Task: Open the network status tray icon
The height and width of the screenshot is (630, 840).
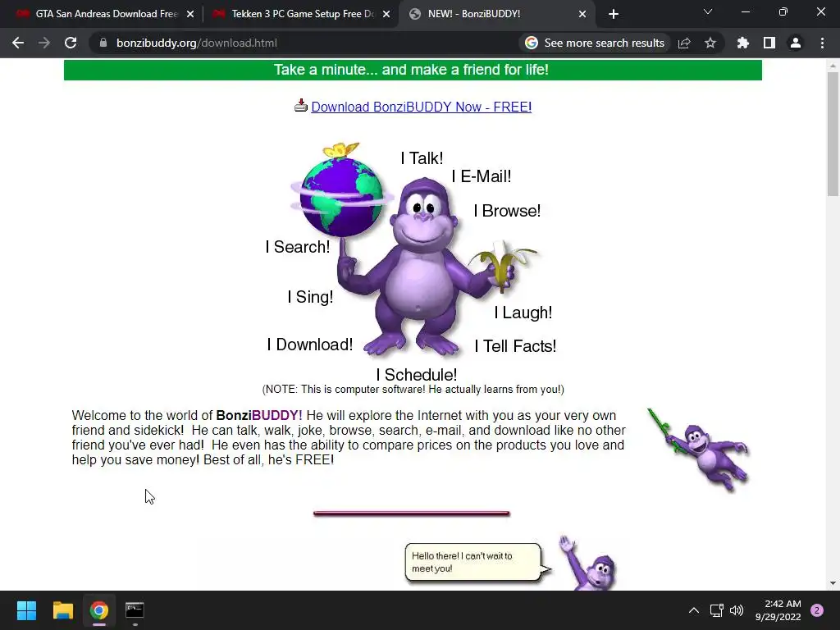Action: point(716,610)
